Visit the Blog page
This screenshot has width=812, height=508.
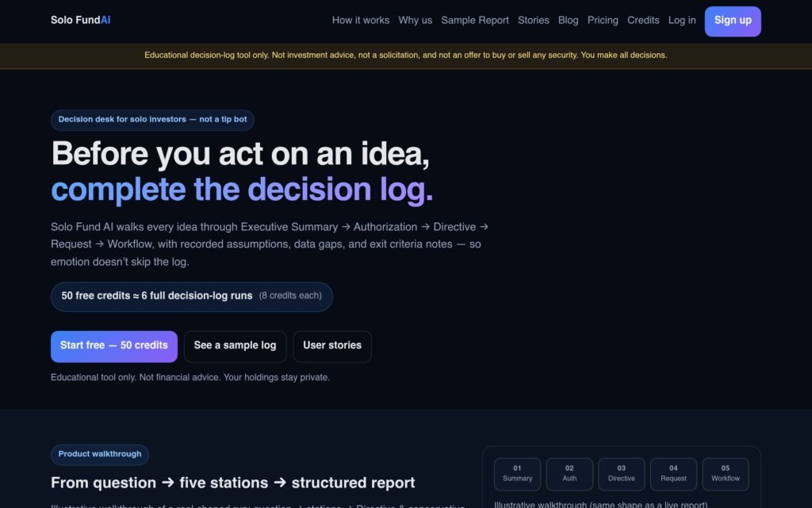pyautogui.click(x=568, y=20)
